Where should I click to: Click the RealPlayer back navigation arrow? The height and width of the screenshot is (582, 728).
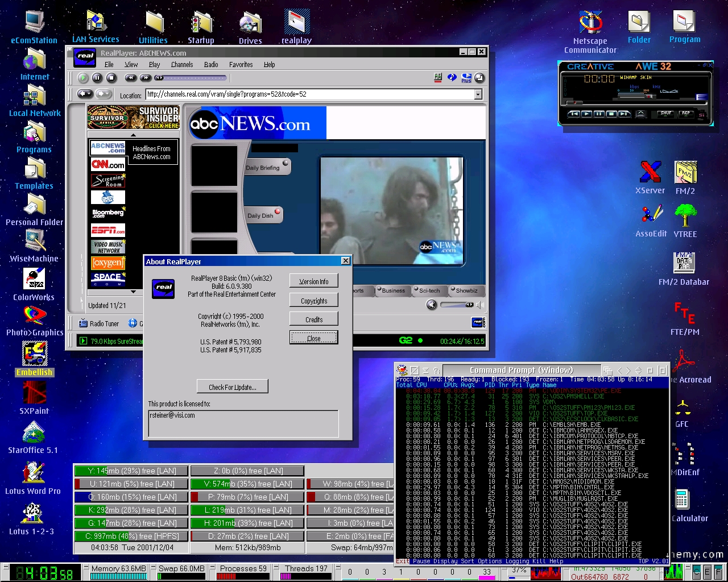[85, 94]
